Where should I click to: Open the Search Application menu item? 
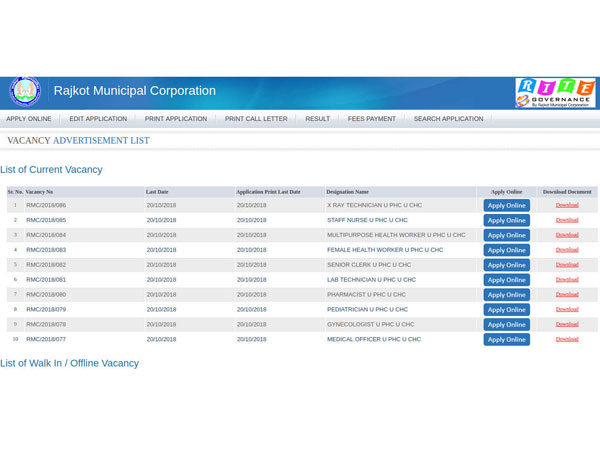pyautogui.click(x=448, y=119)
